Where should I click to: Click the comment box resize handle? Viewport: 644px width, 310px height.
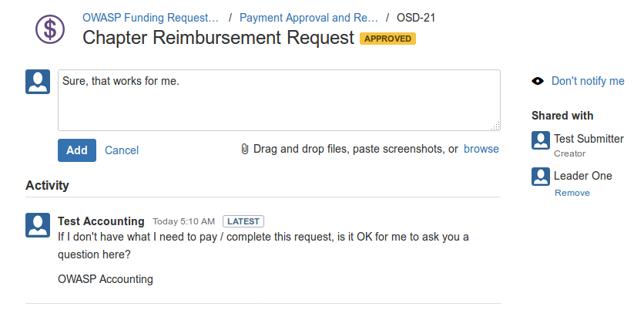[496, 126]
